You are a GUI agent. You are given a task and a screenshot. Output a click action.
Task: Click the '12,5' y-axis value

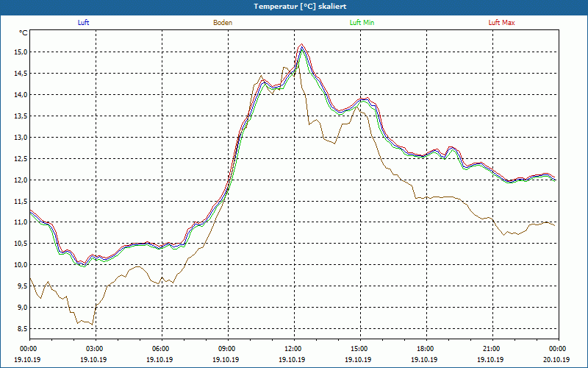pyautogui.click(x=21, y=159)
